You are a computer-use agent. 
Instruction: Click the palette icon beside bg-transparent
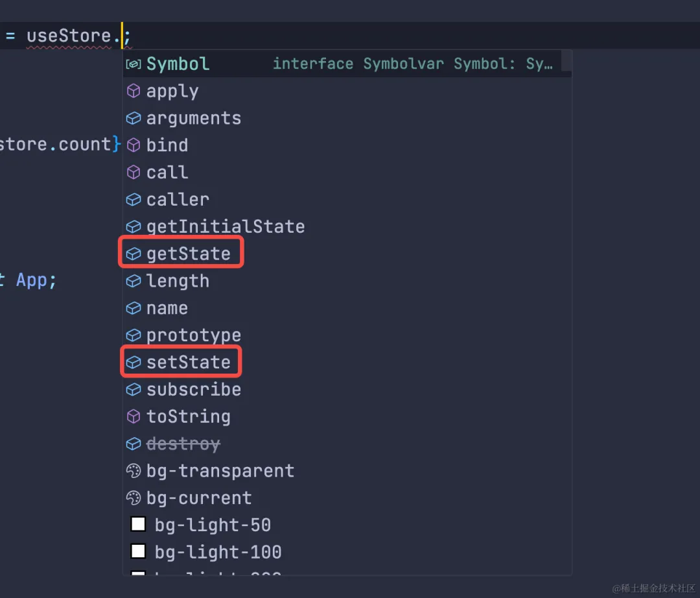click(x=133, y=471)
